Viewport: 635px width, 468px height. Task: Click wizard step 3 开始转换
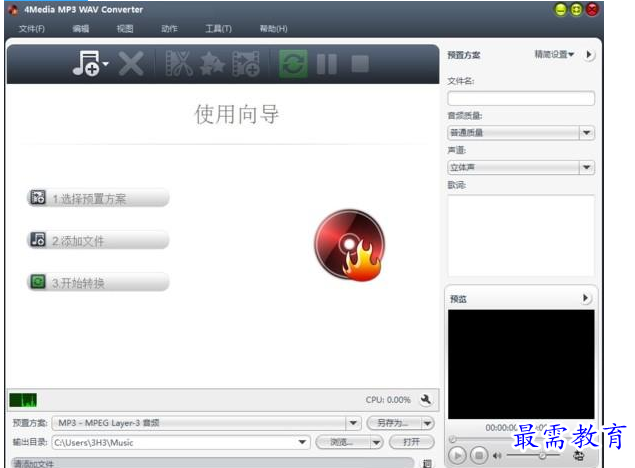(x=98, y=282)
